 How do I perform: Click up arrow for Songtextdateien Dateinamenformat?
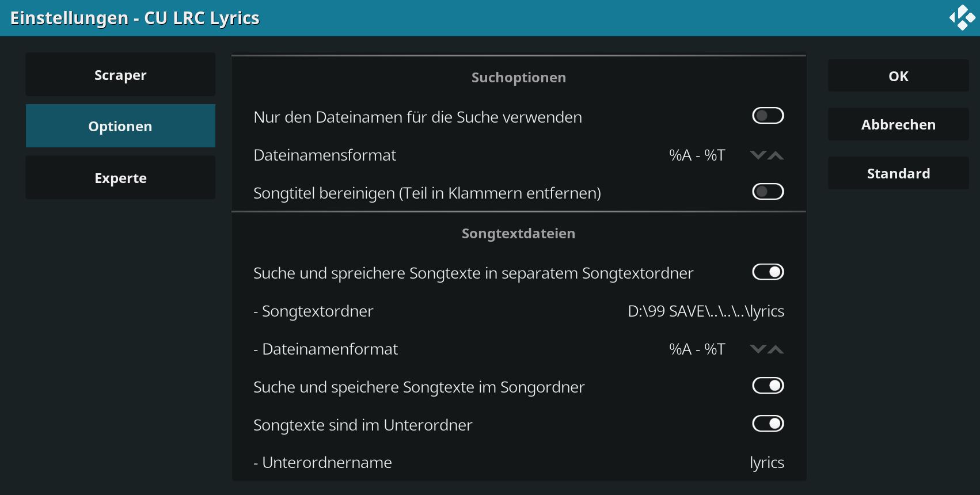[776, 349]
